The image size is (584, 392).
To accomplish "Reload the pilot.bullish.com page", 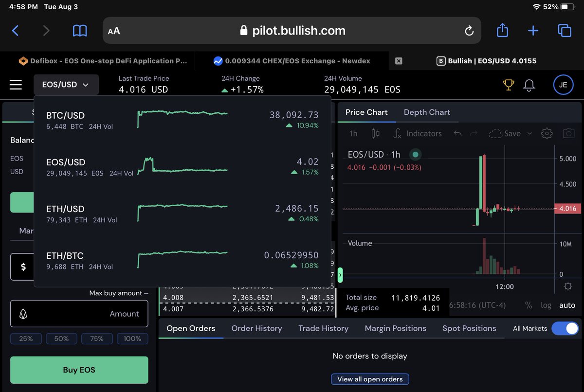I will [x=469, y=31].
